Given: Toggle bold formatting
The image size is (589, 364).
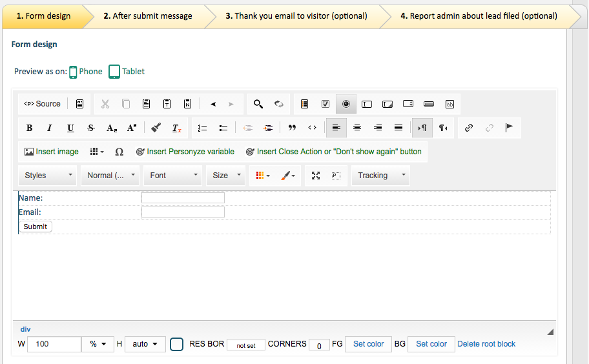Looking at the screenshot, I should pyautogui.click(x=29, y=128).
